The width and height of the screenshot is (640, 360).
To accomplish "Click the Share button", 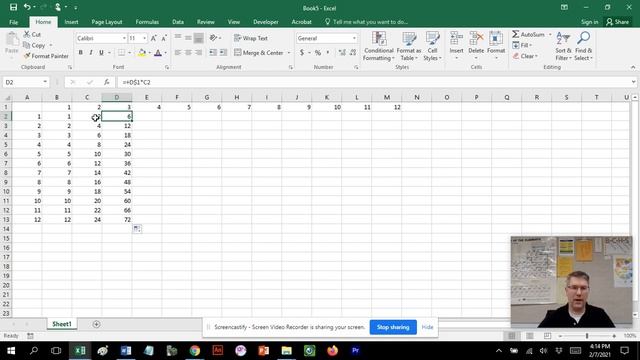I will pos(618,22).
